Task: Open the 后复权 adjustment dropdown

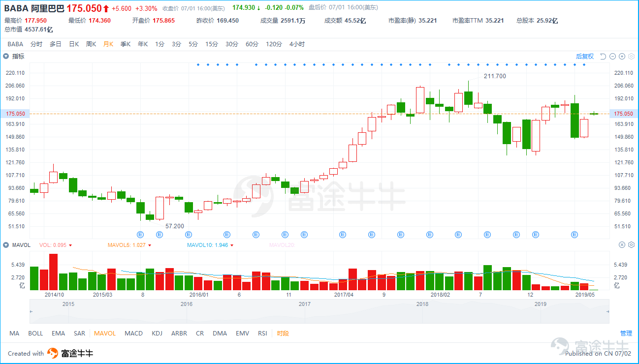Action: [585, 57]
